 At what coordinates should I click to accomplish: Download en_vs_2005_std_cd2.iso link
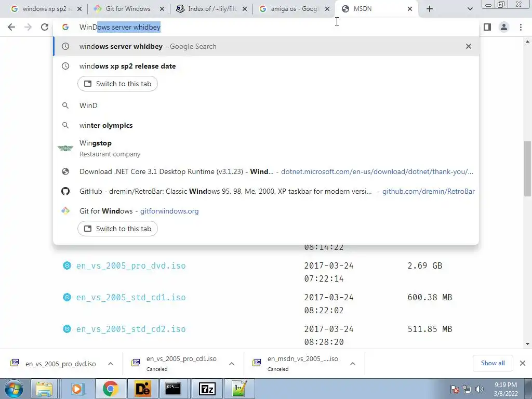point(131,329)
